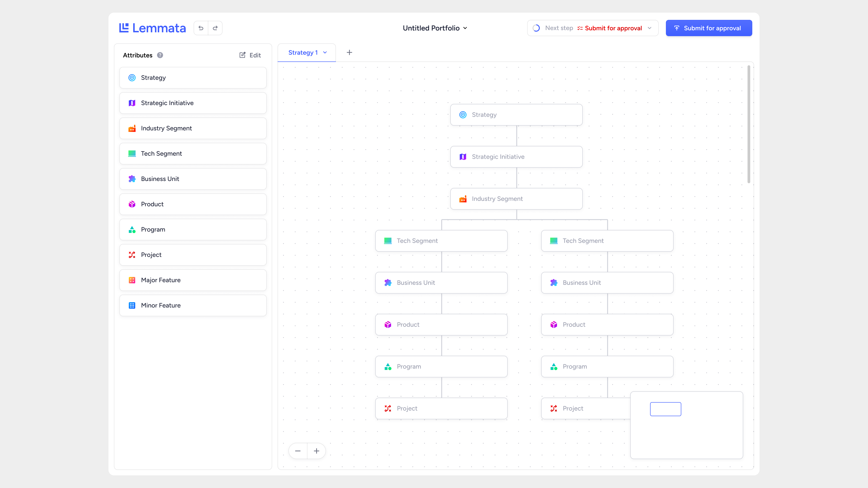Select the Strategy node on canvas
The image size is (868, 488).
pos(516,115)
